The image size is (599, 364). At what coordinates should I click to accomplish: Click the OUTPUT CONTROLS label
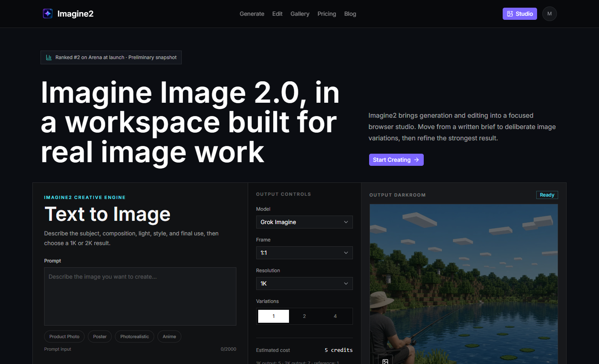284,194
